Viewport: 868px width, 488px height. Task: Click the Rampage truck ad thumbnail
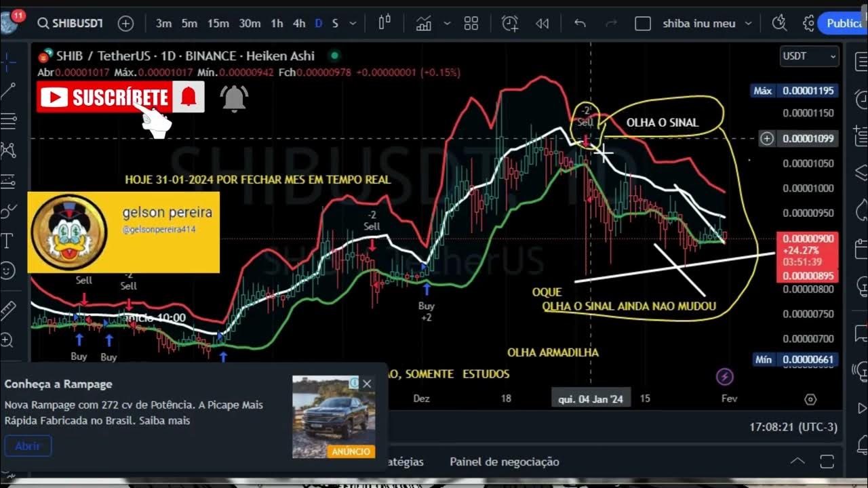point(334,417)
